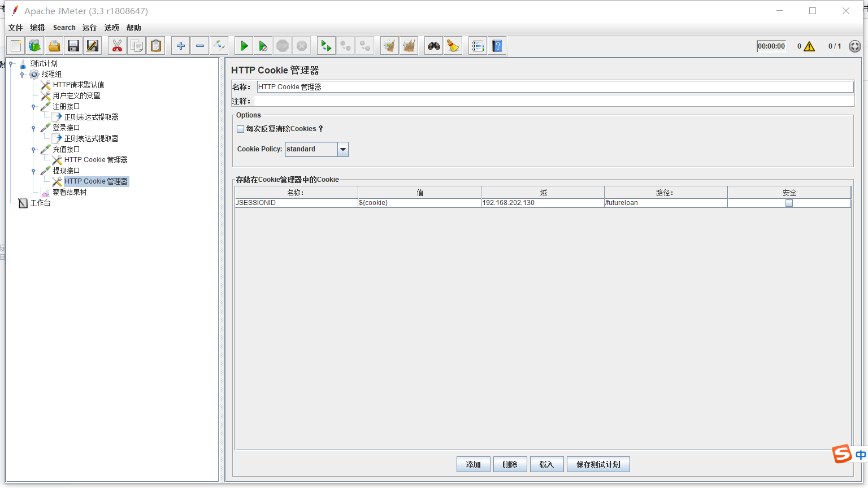Open the Help book icon
Image resolution: width=868 pixels, height=488 pixels.
coord(497,46)
